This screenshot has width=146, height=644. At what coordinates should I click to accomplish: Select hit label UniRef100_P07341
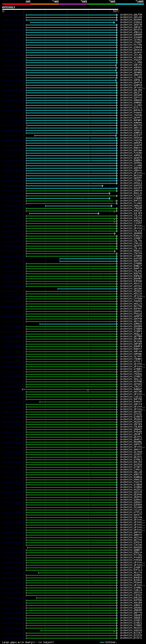[131, 555]
